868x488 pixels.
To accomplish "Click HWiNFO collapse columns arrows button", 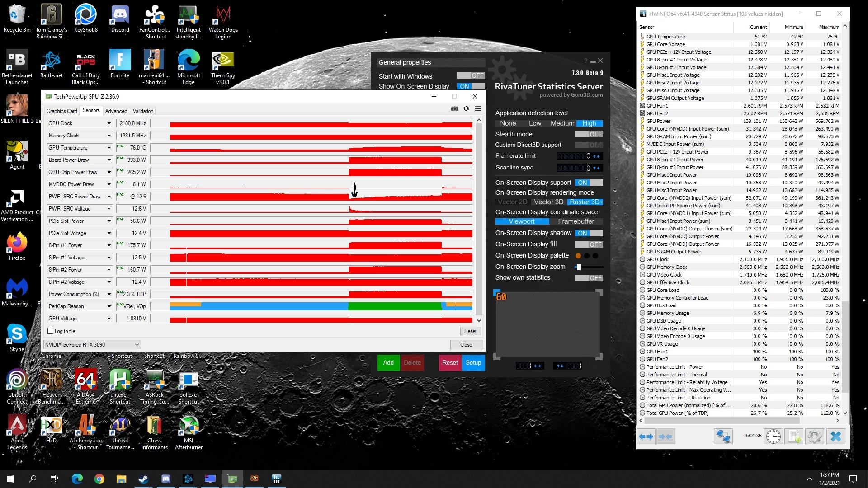I will point(665,436).
